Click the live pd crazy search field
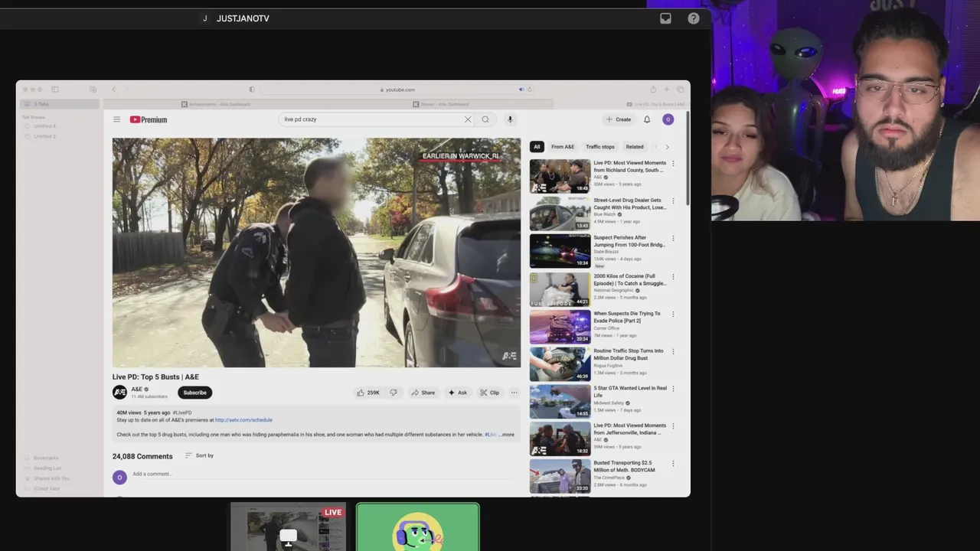 pos(371,119)
